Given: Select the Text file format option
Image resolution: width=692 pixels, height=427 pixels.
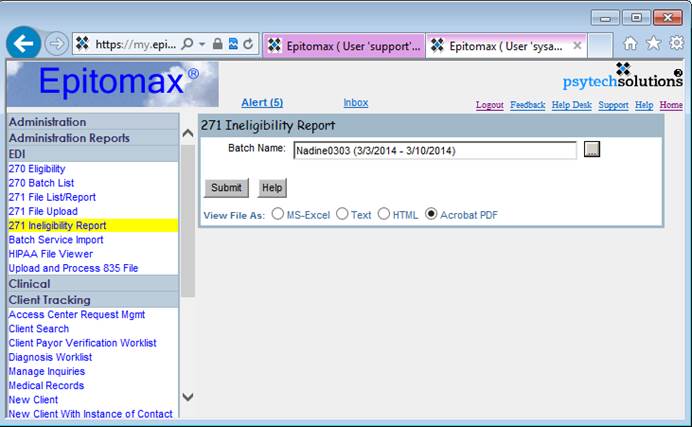Looking at the screenshot, I should (x=342, y=214).
